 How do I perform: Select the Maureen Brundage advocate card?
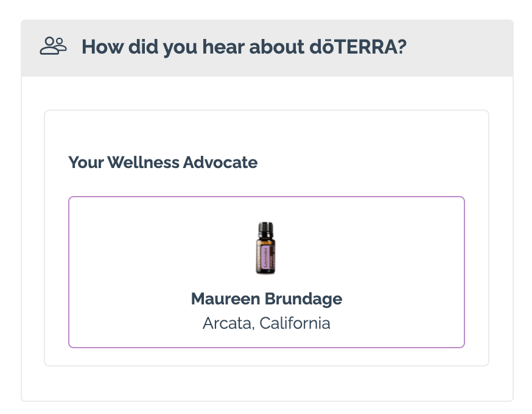[267, 272]
